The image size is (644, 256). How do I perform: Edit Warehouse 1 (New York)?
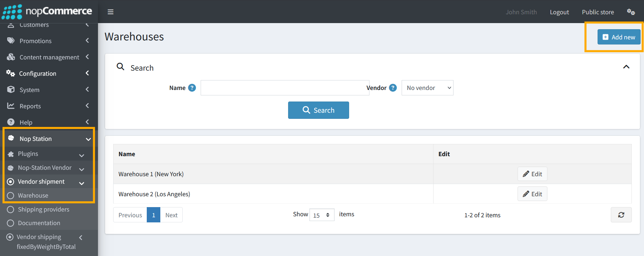[532, 174]
